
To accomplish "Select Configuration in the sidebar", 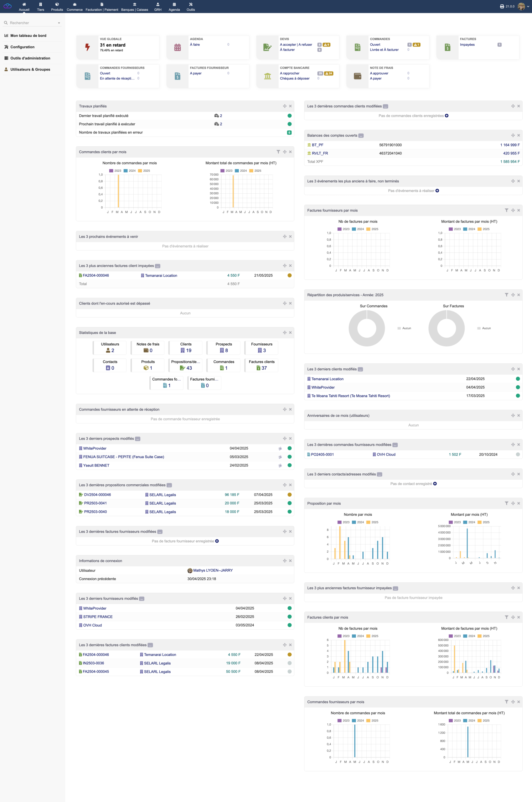I will coord(22,47).
